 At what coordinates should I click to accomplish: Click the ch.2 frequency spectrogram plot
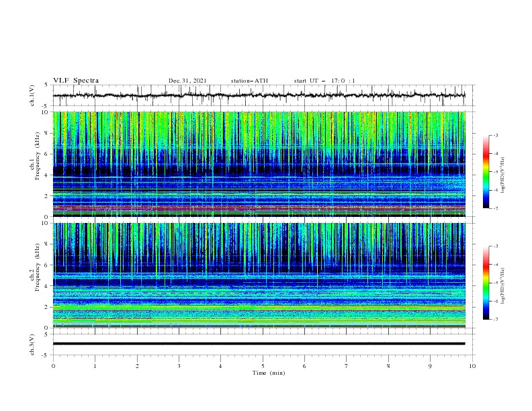click(259, 275)
